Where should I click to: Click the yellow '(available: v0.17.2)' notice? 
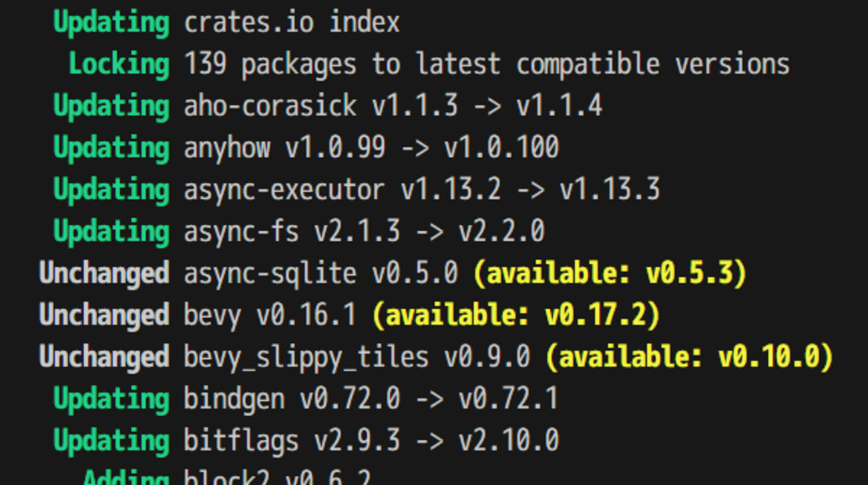coord(515,316)
